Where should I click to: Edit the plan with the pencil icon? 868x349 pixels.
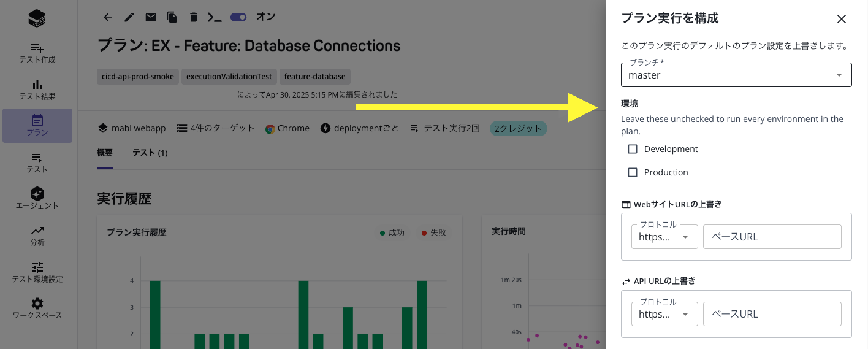coord(129,17)
